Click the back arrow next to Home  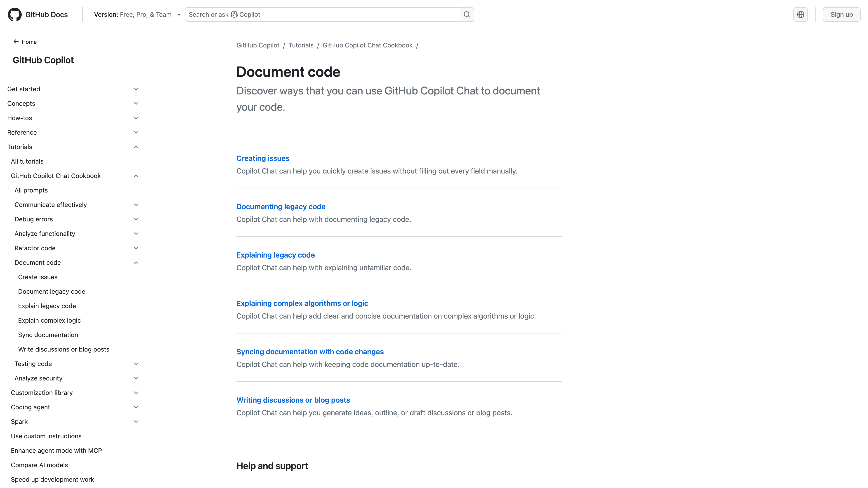(16, 41)
